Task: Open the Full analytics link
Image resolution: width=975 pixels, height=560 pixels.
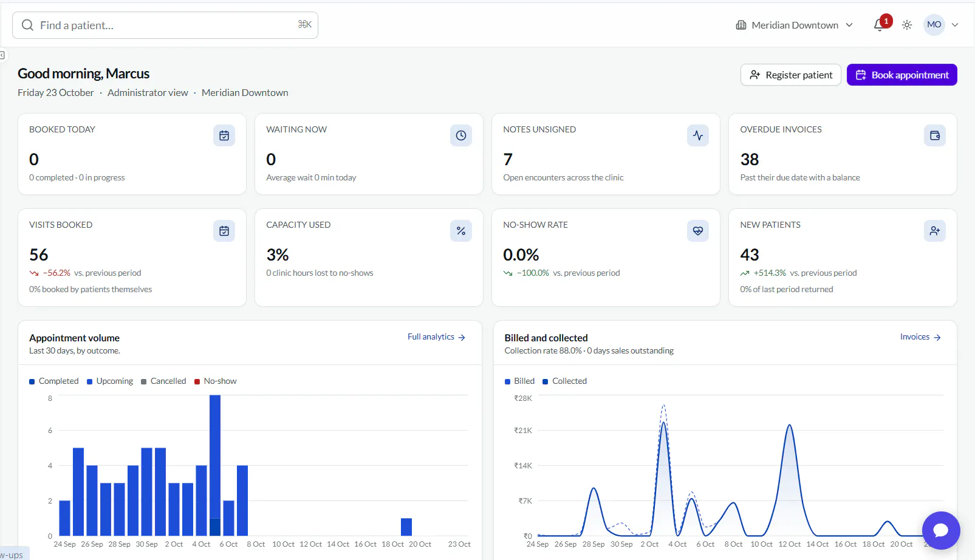Action: click(436, 336)
